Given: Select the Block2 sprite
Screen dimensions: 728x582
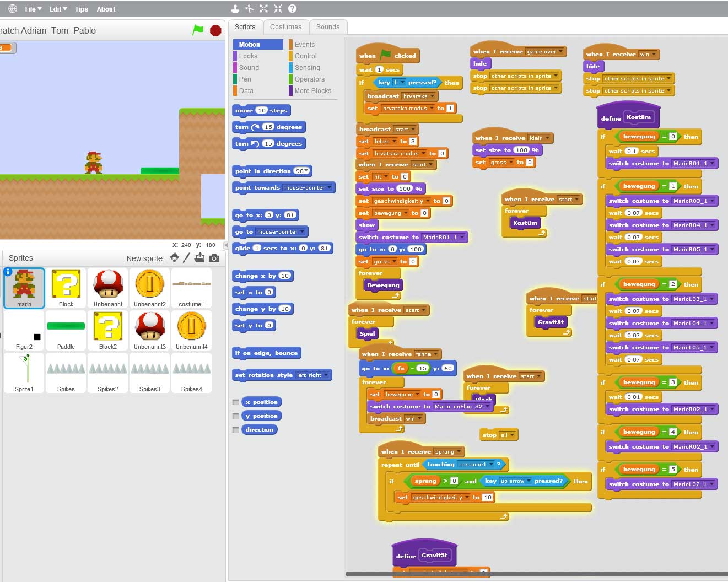Looking at the screenshot, I should coord(108,330).
